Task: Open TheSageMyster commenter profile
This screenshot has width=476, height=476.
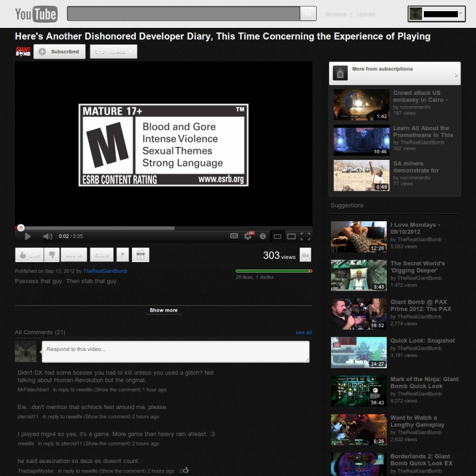Action: point(35,471)
